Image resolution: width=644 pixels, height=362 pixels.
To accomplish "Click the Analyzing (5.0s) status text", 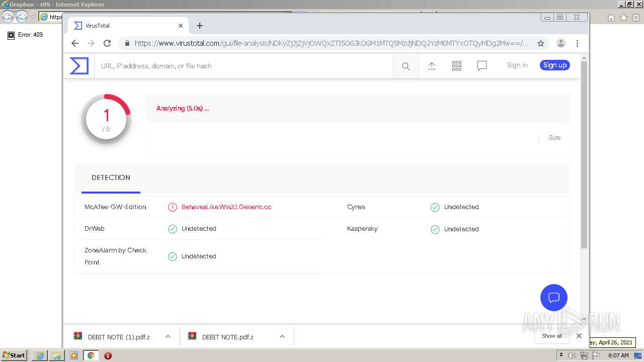I will pyautogui.click(x=183, y=108).
